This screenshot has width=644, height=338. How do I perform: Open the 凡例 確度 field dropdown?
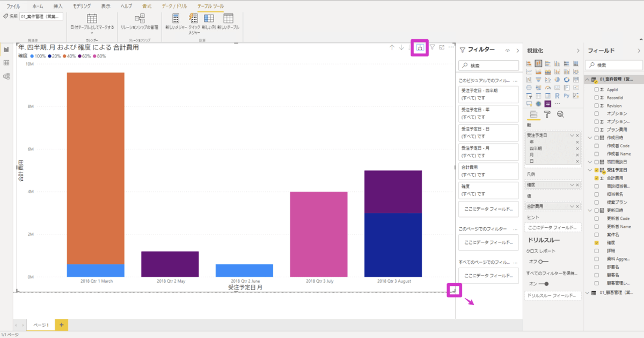[572, 184]
